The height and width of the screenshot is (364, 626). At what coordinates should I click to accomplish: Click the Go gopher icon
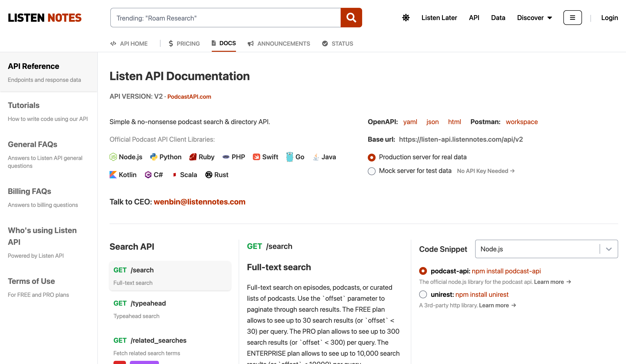pos(289,157)
